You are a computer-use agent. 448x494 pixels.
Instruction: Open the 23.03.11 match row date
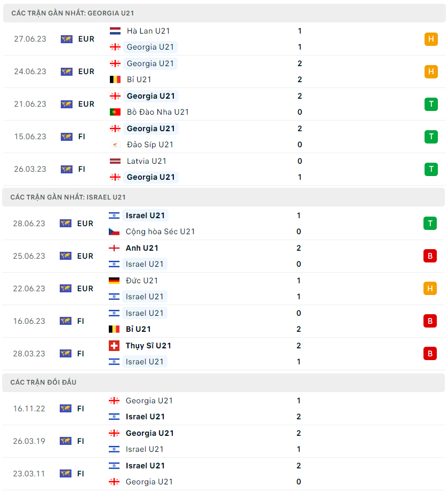29,474
